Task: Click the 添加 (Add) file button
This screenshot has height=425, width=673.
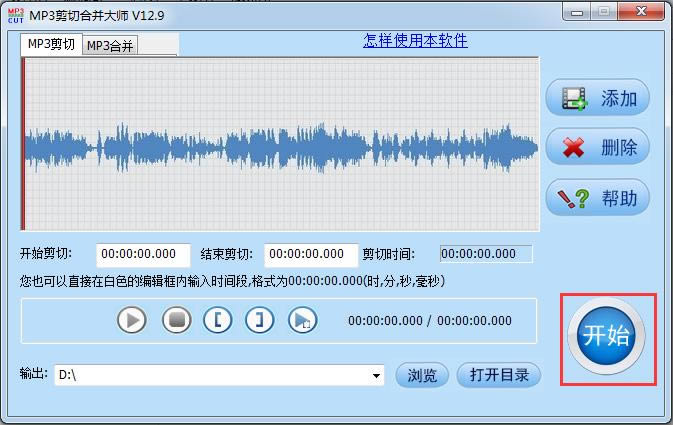Action: click(597, 98)
